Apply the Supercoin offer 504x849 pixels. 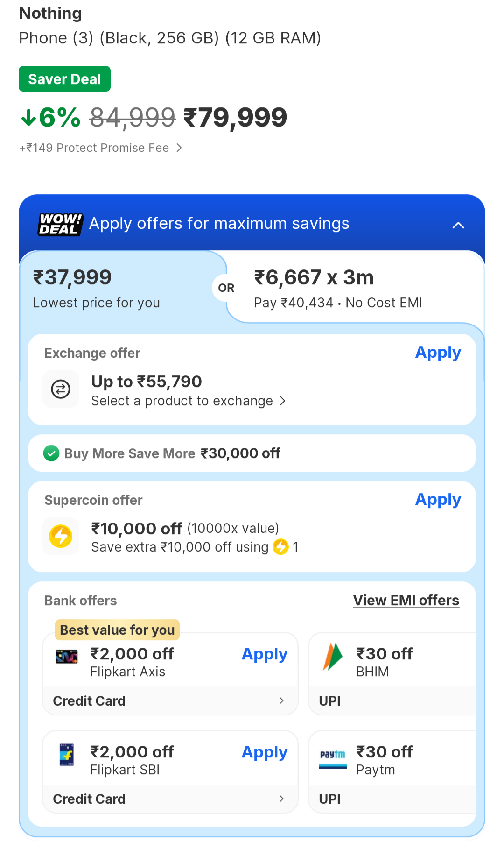438,500
